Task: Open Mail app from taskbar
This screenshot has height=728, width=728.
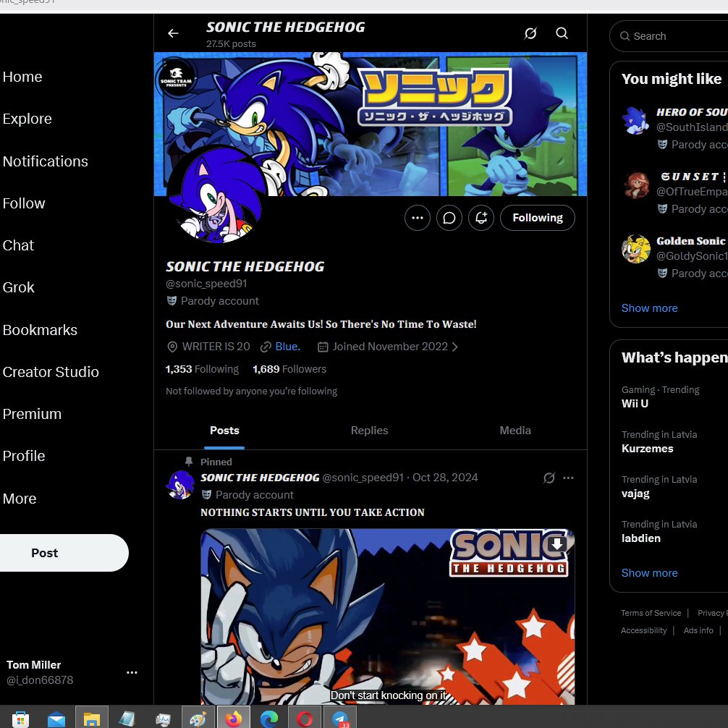Action: point(56,719)
